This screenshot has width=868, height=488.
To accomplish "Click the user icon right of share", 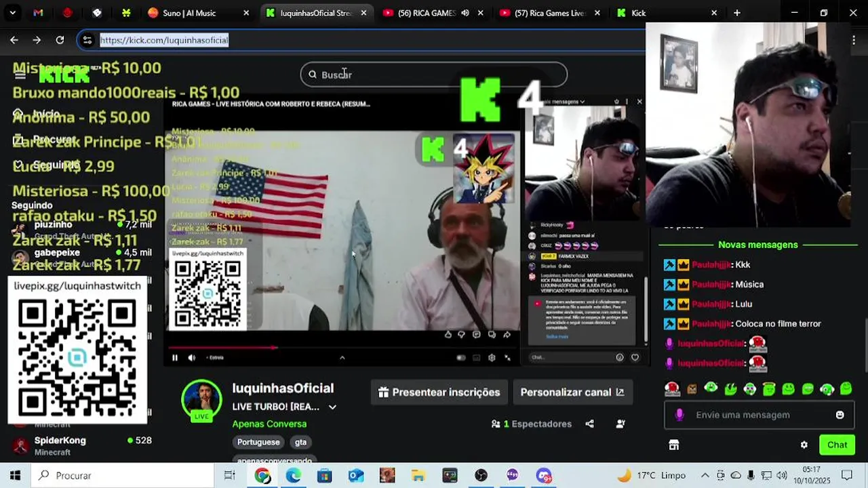I will pyautogui.click(x=620, y=424).
